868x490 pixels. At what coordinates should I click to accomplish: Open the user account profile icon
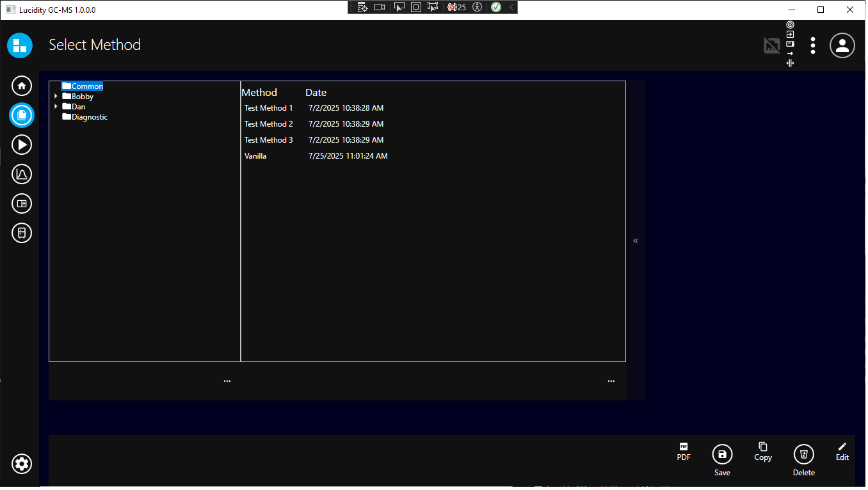pyautogui.click(x=842, y=45)
